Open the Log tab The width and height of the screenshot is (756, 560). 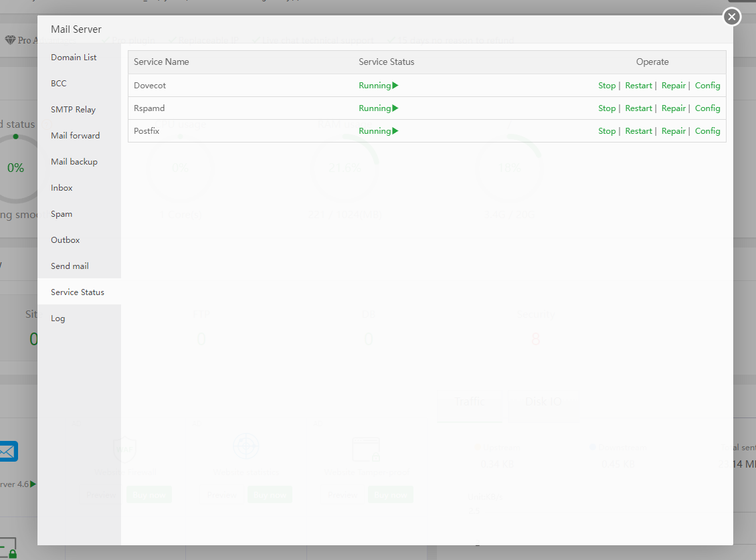(x=58, y=318)
